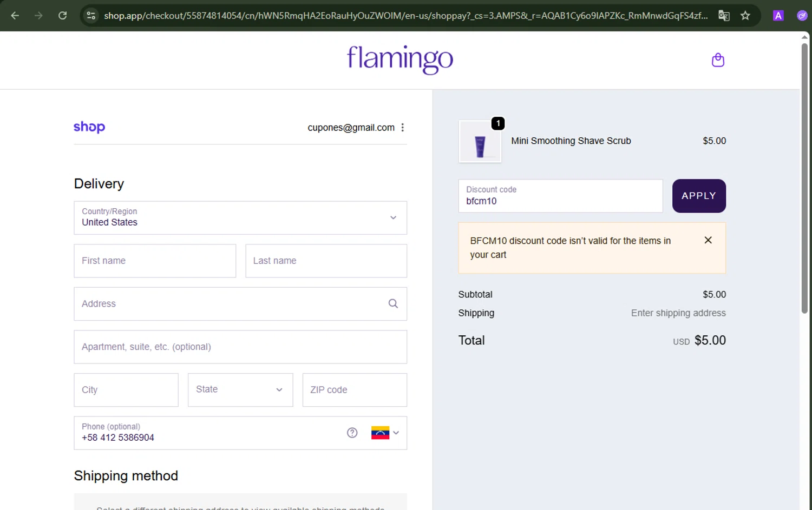Click the ZIP code field

[355, 390]
